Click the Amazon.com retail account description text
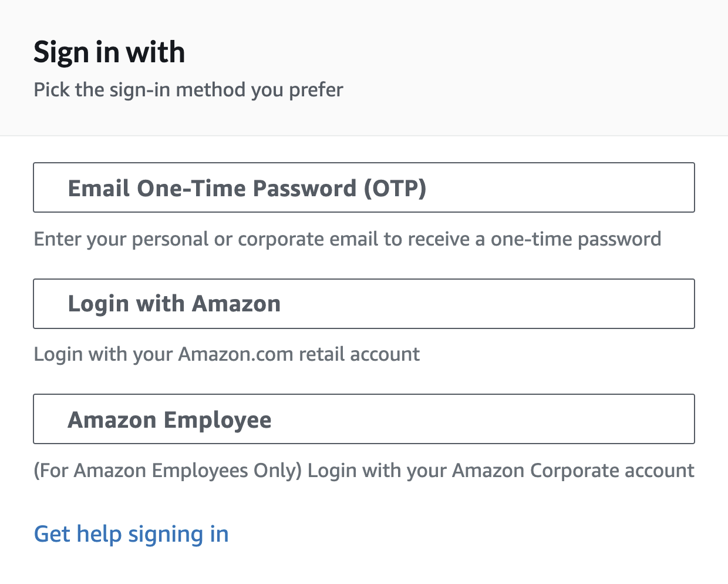 click(x=227, y=354)
